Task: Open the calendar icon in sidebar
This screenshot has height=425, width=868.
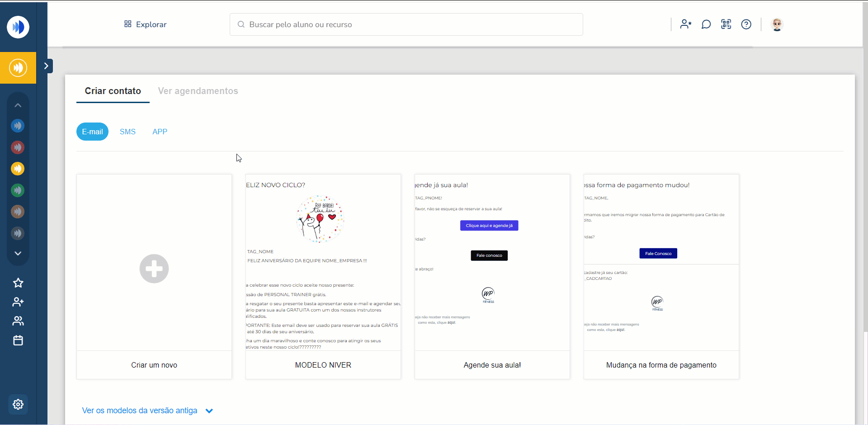Action: pyautogui.click(x=18, y=340)
